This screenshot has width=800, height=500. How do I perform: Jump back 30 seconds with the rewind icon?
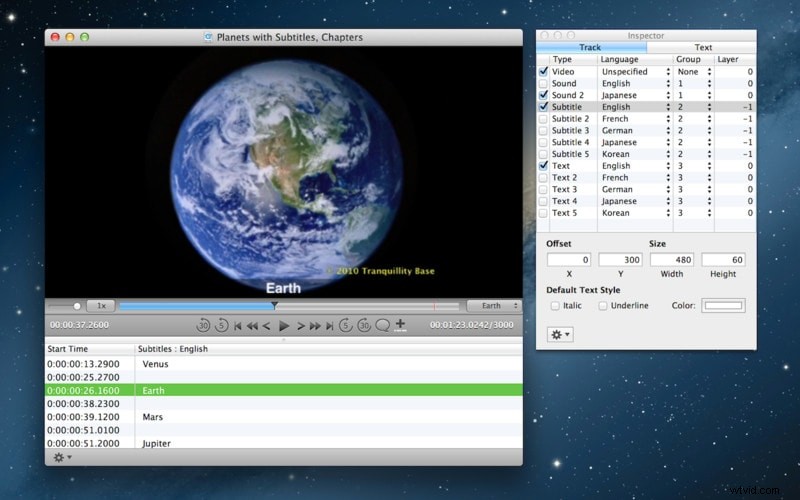pyautogui.click(x=203, y=326)
